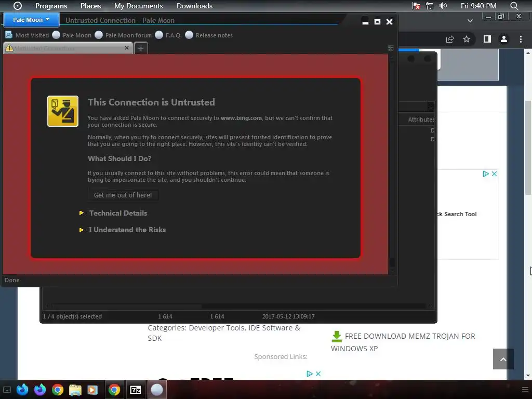Click the Attributes column header

click(x=421, y=119)
